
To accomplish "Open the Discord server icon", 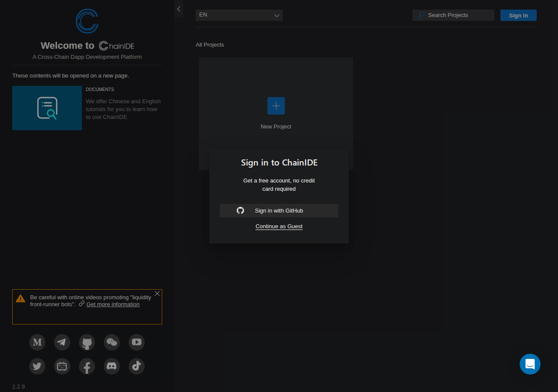I will click(112, 366).
